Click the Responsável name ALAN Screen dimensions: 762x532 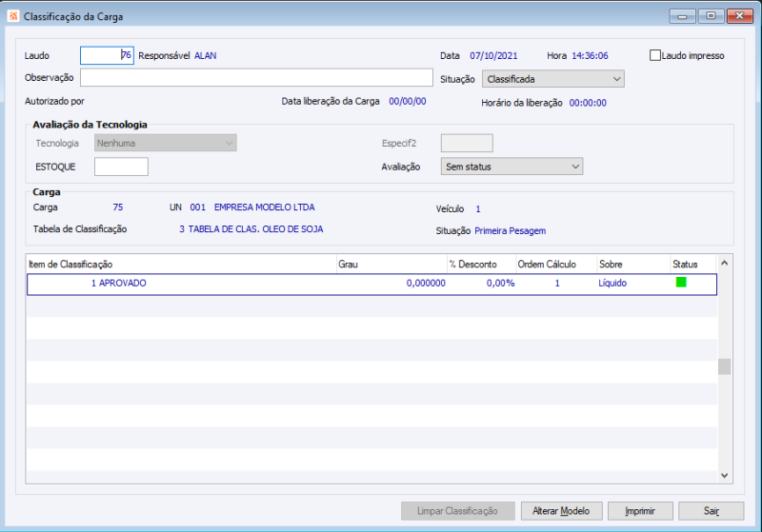[x=206, y=56]
